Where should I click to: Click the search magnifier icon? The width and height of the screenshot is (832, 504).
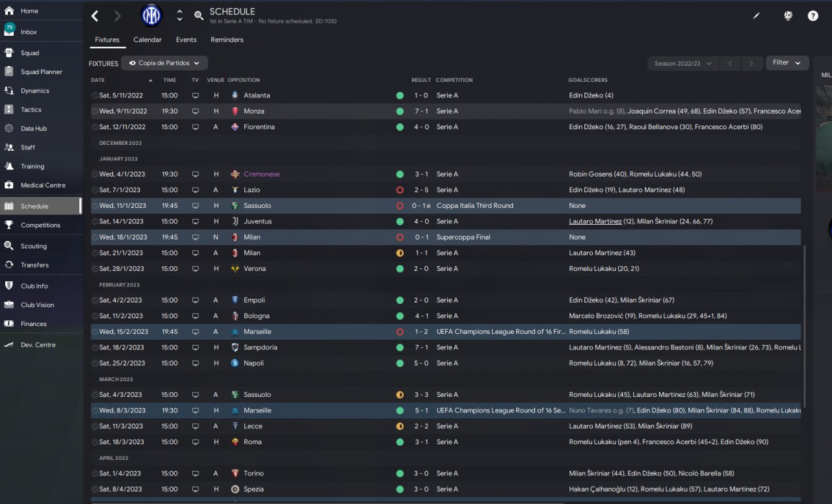[x=199, y=16]
